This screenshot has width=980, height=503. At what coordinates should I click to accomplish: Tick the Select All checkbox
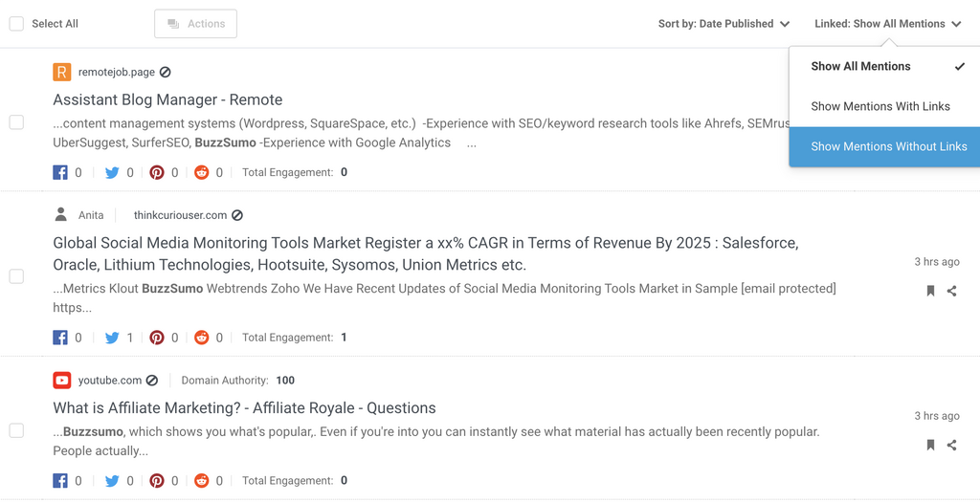point(16,24)
